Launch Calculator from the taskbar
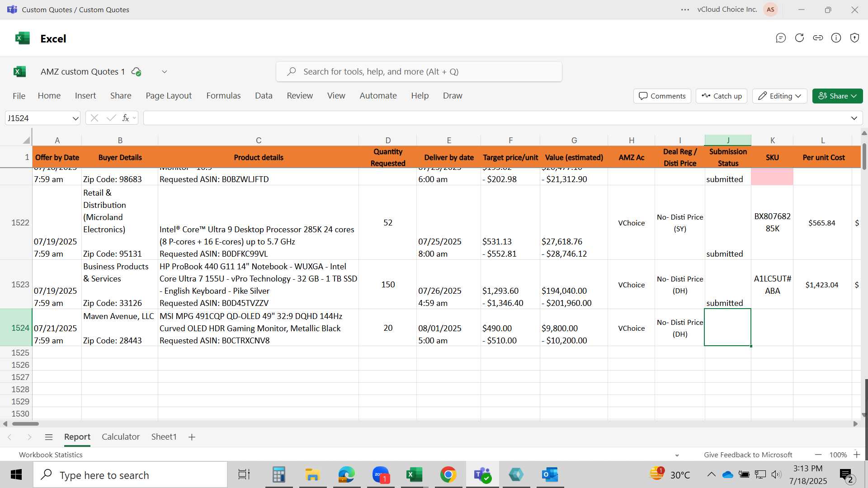Screen dimensions: 868x488 (x=278, y=475)
